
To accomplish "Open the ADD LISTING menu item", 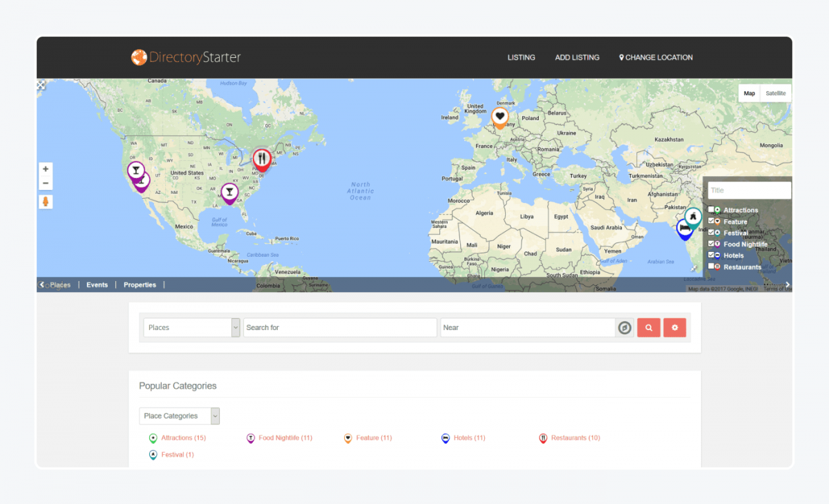I will (x=577, y=57).
